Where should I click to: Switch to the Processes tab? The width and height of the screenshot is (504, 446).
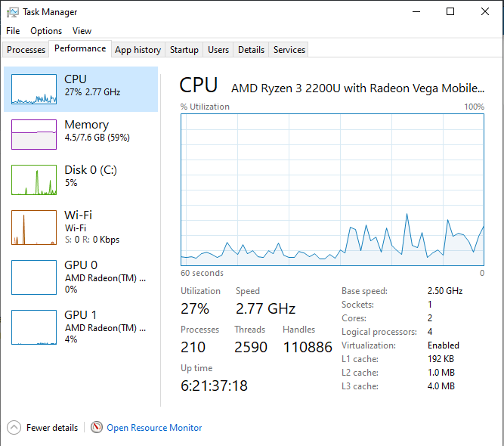[26, 50]
